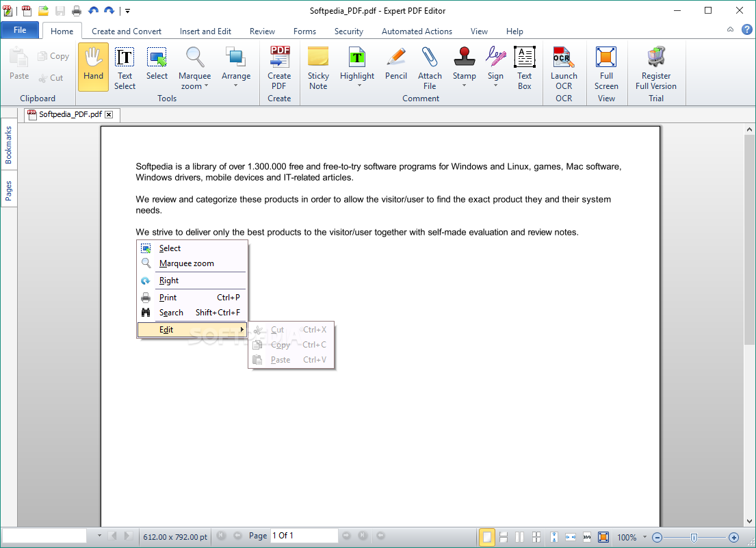Click the Attach File paperclip

(x=430, y=57)
